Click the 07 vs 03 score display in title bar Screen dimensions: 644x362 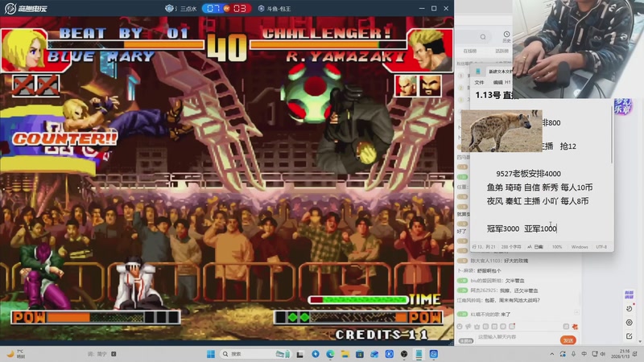coord(227,8)
